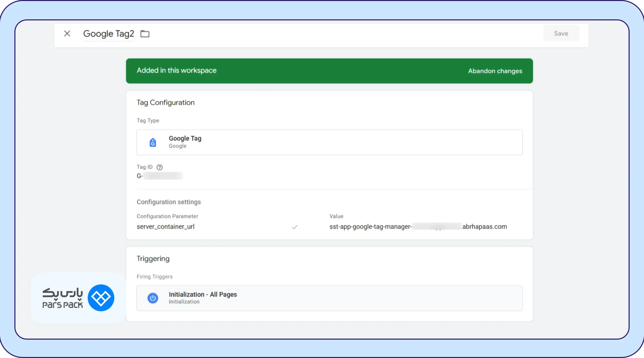This screenshot has width=644, height=358.
Task: Click the blurred Tag ID value
Action: 160,176
